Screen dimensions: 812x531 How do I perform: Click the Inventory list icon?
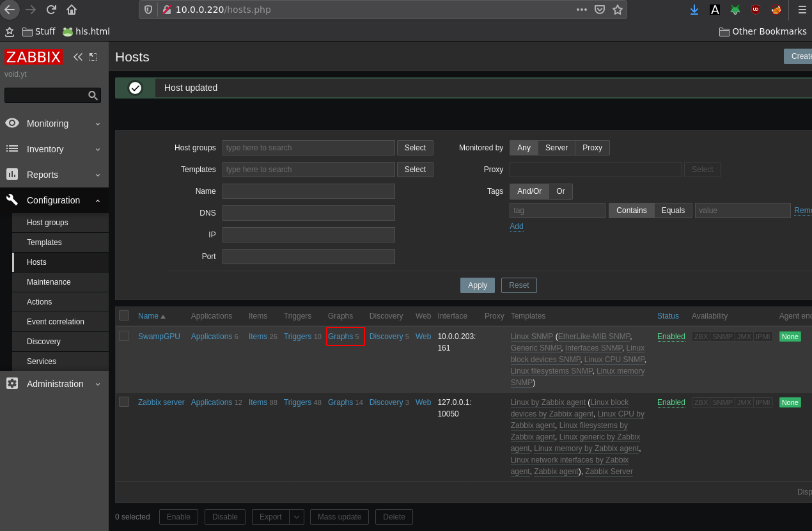(x=12, y=148)
